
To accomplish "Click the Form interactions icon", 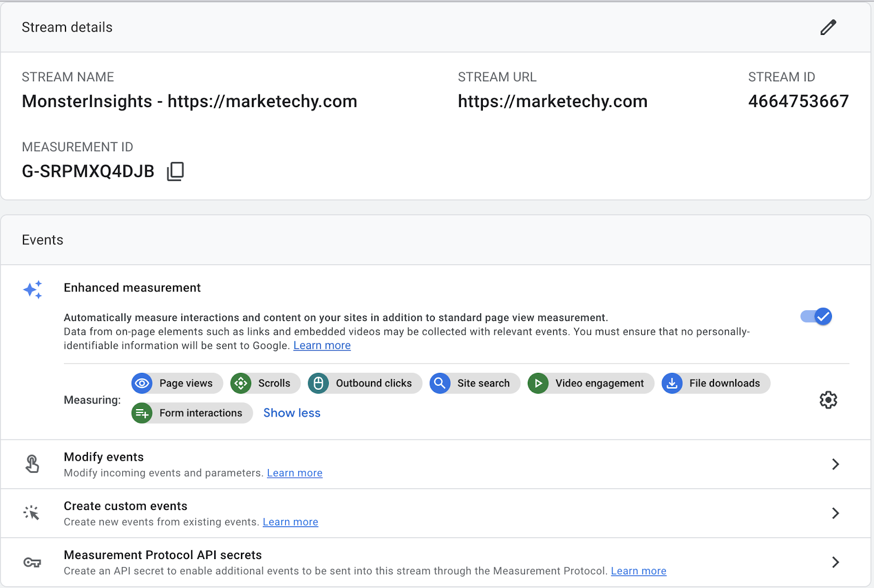I will (142, 413).
